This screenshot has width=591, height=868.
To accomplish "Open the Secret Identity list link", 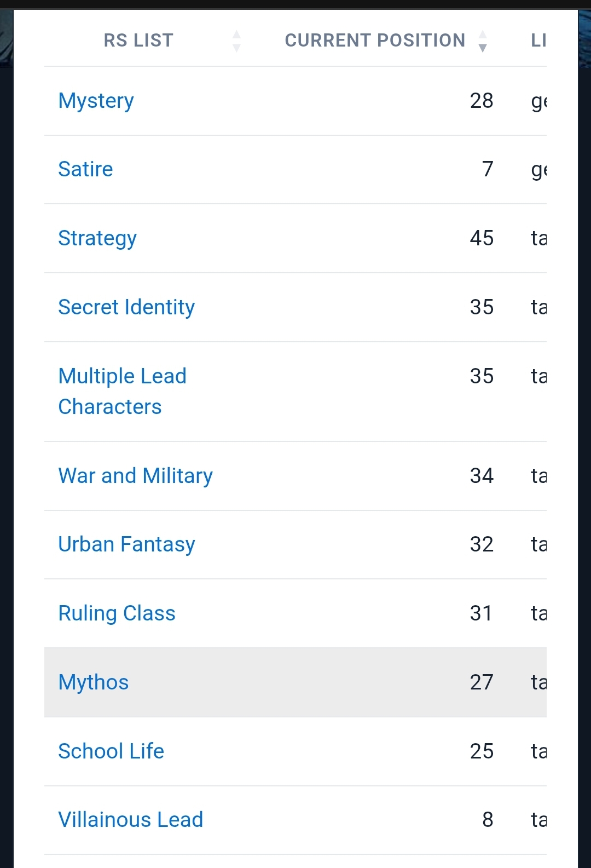I will (x=126, y=307).
